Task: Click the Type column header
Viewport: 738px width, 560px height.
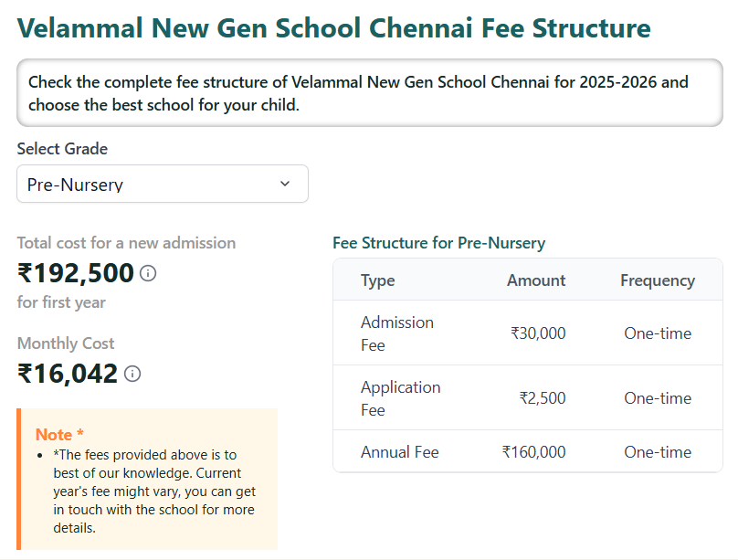Action: (377, 280)
